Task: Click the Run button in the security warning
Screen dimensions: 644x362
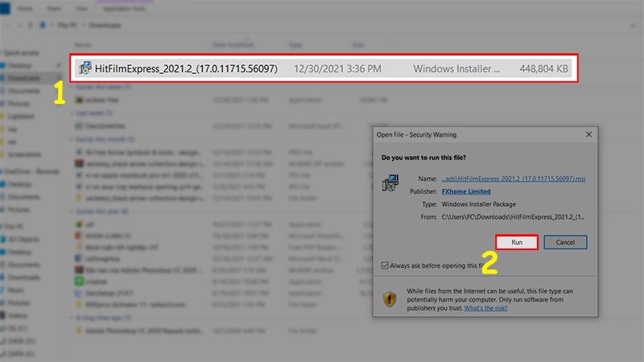Action: [x=517, y=242]
